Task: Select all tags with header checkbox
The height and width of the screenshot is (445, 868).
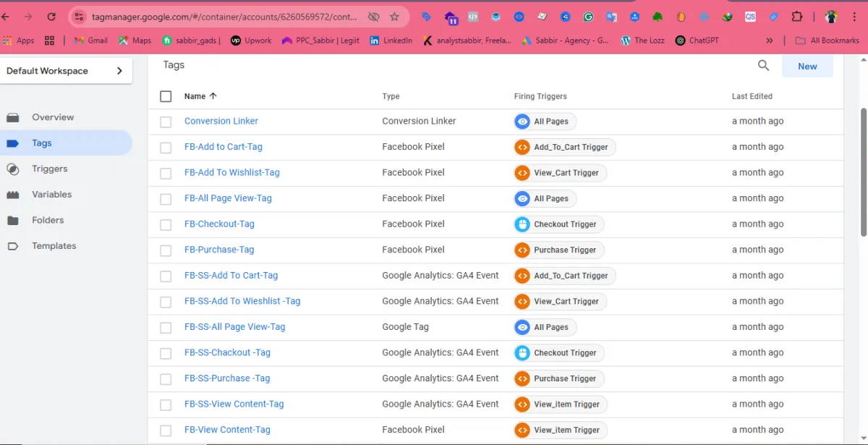Action: [x=166, y=96]
